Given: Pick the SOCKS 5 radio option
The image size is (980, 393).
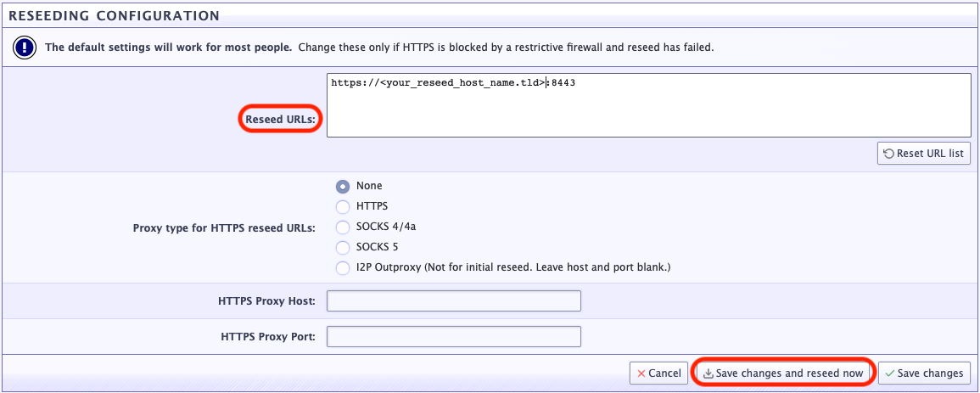Looking at the screenshot, I should [343, 247].
